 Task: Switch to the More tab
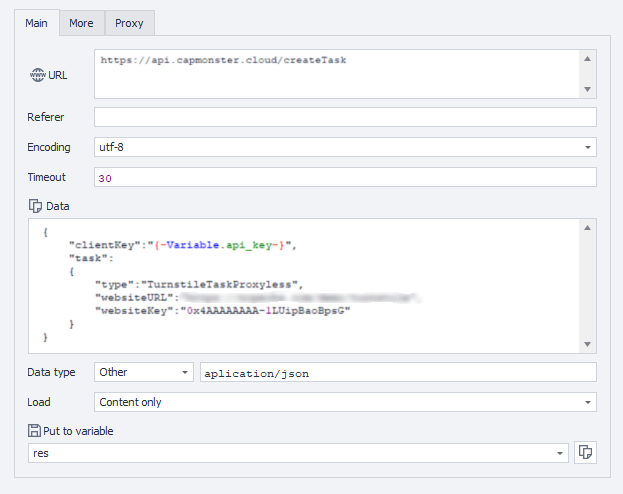[x=82, y=22]
